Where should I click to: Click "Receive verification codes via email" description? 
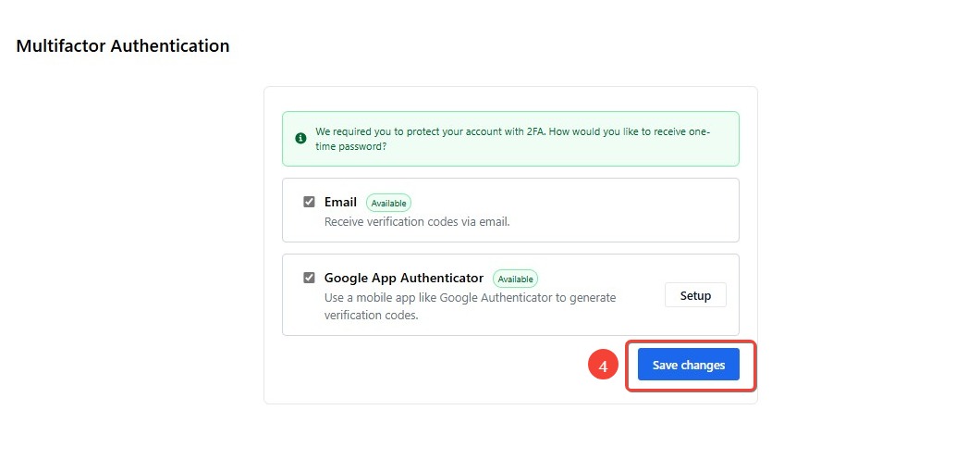pos(417,221)
